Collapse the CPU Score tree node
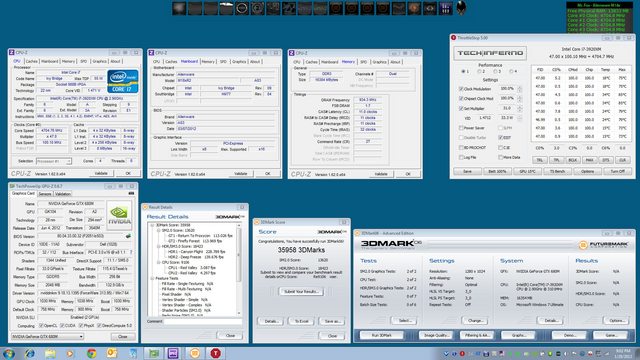This screenshot has height=360, width=640. coord(158,262)
